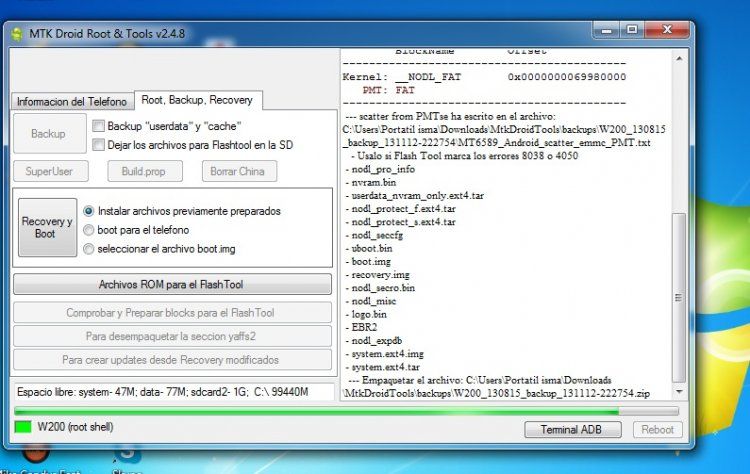The height and width of the screenshot is (474, 750).
Task: Click the Usalo si Flash Tool marca errores line
Action: point(464,156)
